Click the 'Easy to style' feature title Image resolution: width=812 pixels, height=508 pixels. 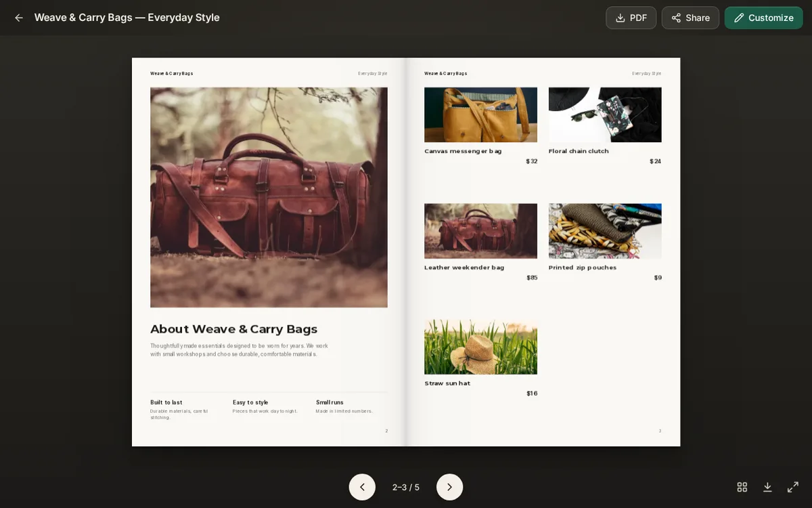(250, 402)
